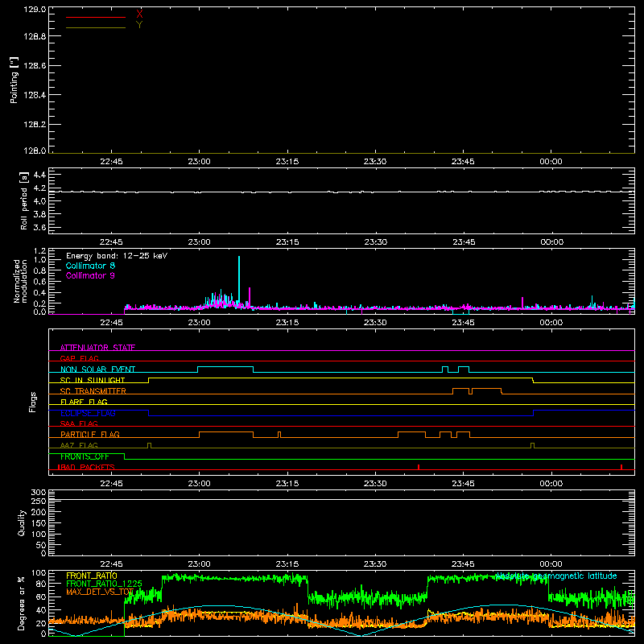Click the MAX_DET_VS_TOT legend label

pyautogui.click(x=100, y=592)
